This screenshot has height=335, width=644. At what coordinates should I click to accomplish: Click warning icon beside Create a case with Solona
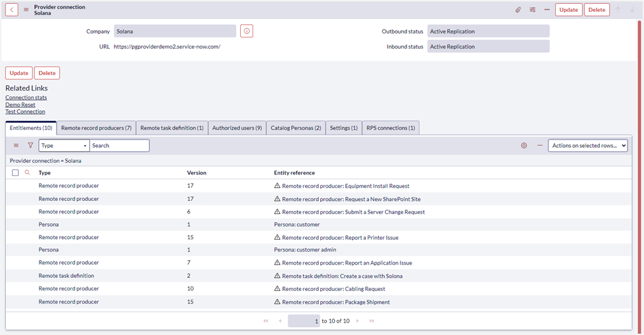pyautogui.click(x=277, y=275)
